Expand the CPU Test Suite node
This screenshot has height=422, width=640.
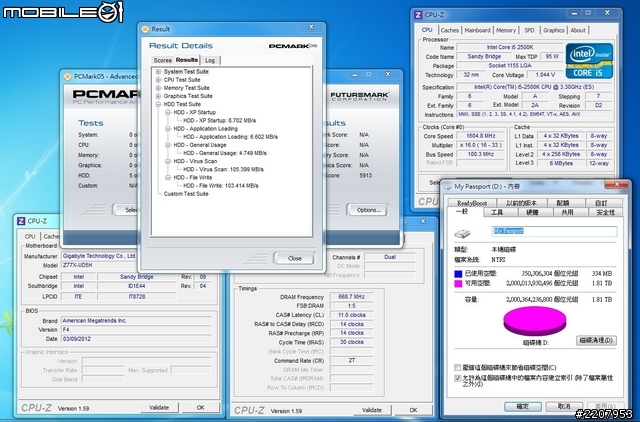tap(158, 80)
